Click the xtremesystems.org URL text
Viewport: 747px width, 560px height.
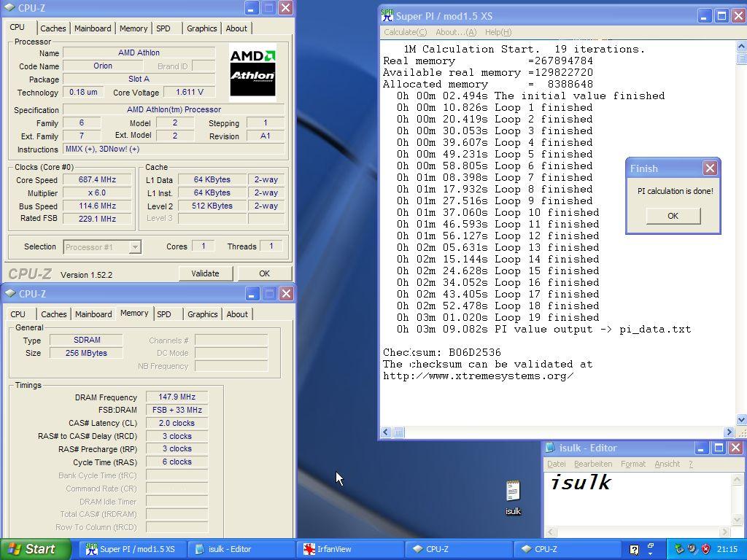point(478,376)
